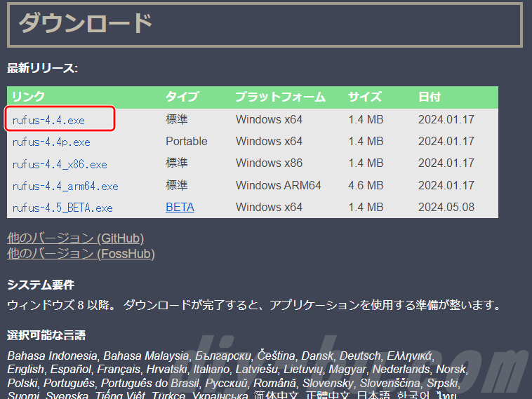The width and height of the screenshot is (532, 399).
Task: Select date 2024.01.17 in arm64 row
Action: point(446,185)
